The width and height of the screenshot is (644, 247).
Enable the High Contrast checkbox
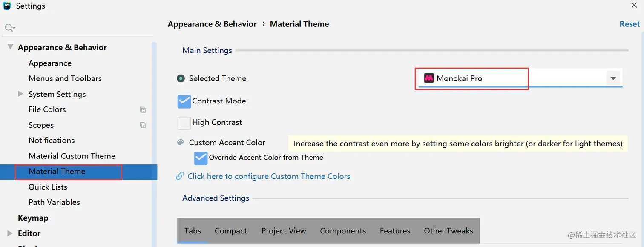pos(184,123)
